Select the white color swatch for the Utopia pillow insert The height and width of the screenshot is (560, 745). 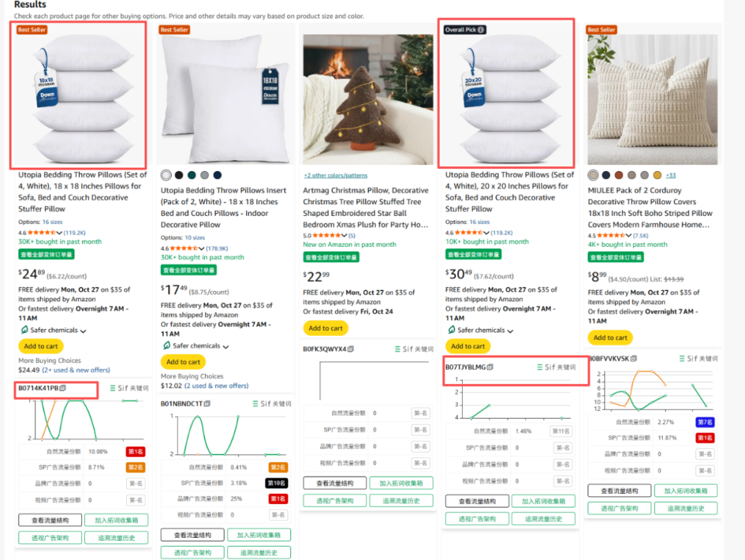point(166,175)
